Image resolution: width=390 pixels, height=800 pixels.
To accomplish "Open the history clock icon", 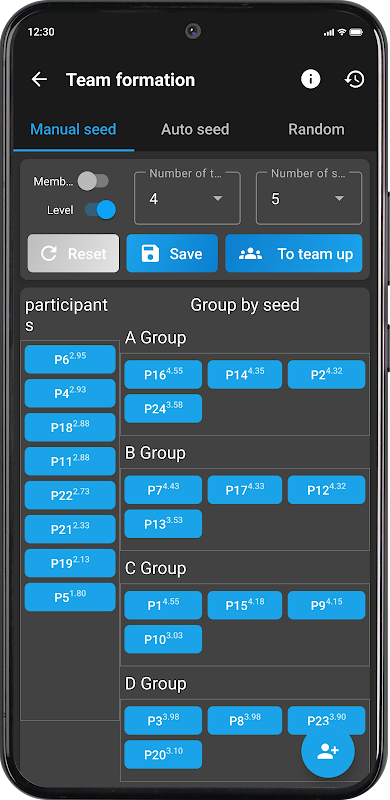I will coord(355,79).
